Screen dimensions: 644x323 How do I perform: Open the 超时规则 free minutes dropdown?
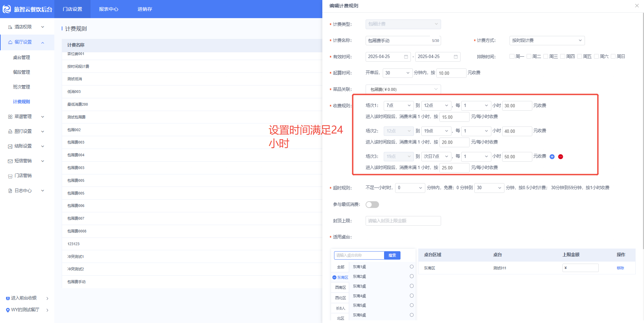[410, 188]
